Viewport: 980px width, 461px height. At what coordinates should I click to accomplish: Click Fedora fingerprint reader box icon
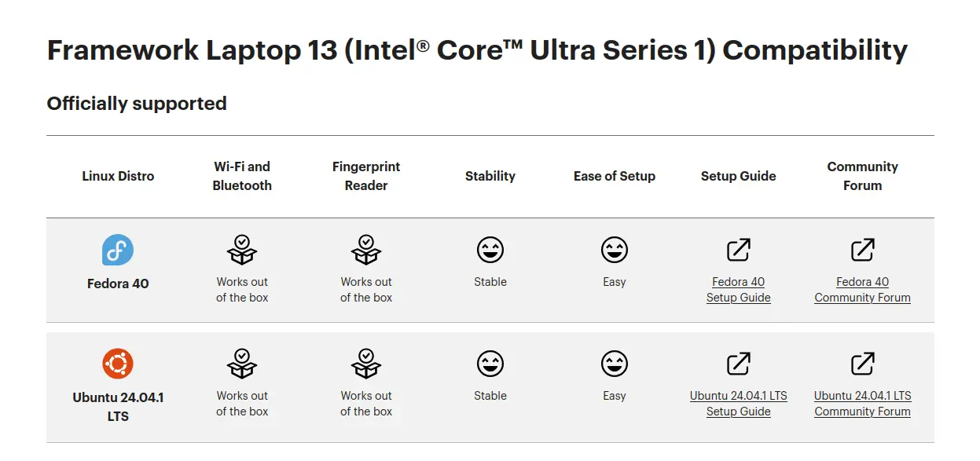click(x=366, y=250)
